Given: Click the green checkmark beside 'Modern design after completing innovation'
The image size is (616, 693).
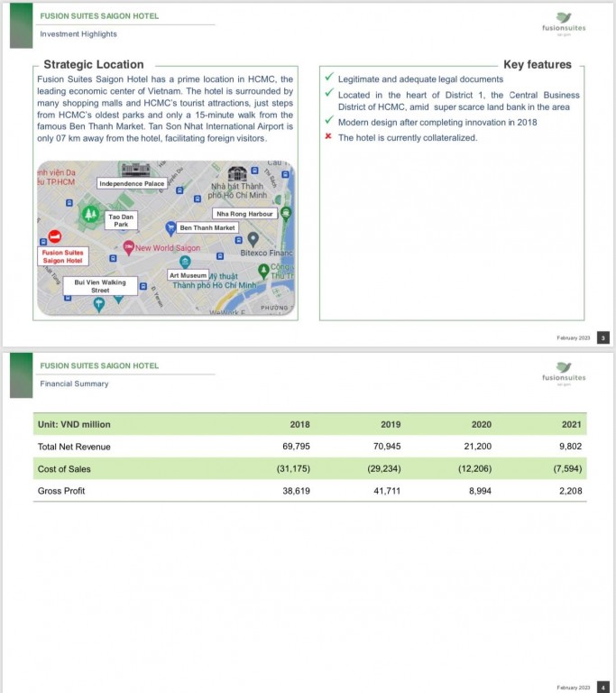Looking at the screenshot, I should pyautogui.click(x=329, y=120).
